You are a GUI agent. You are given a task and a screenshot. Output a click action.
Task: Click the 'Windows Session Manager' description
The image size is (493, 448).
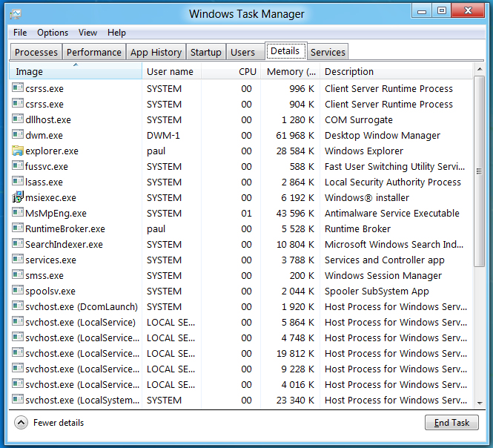coord(383,276)
